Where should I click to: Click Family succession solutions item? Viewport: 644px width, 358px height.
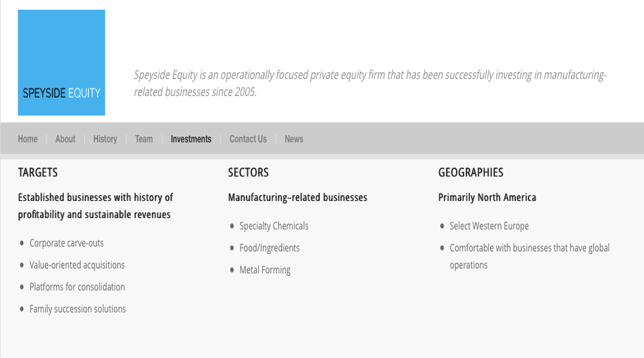point(78,309)
